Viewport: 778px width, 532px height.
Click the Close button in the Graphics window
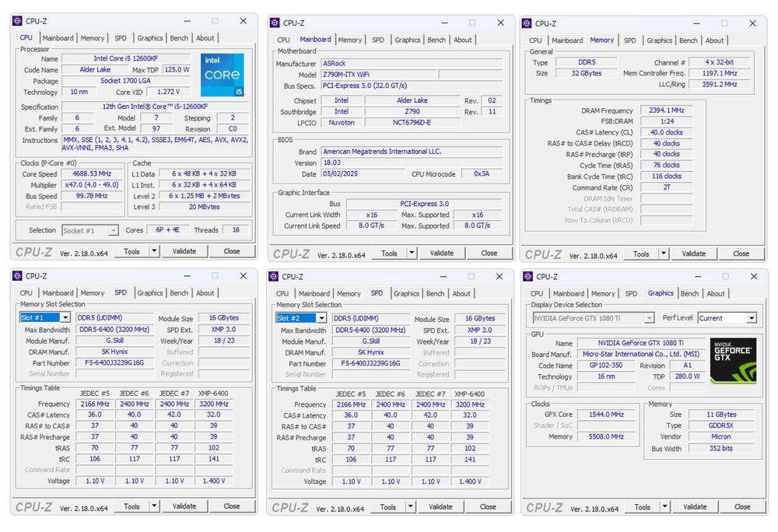click(x=742, y=506)
